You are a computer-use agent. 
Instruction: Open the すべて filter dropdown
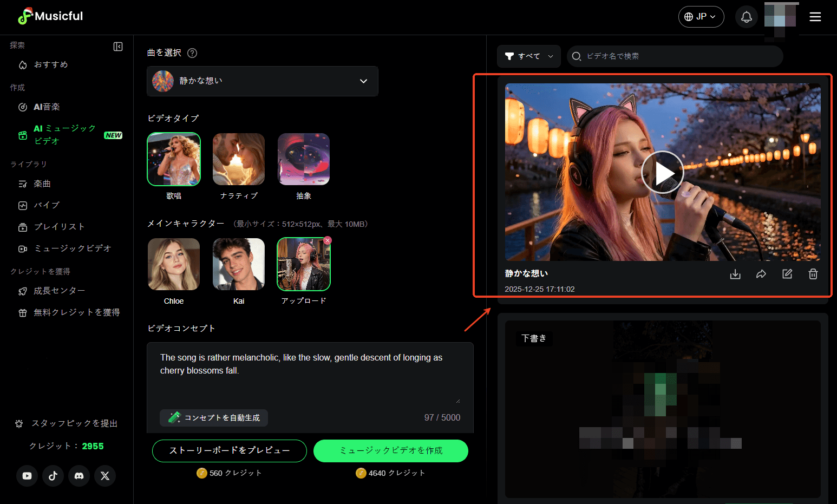point(528,56)
